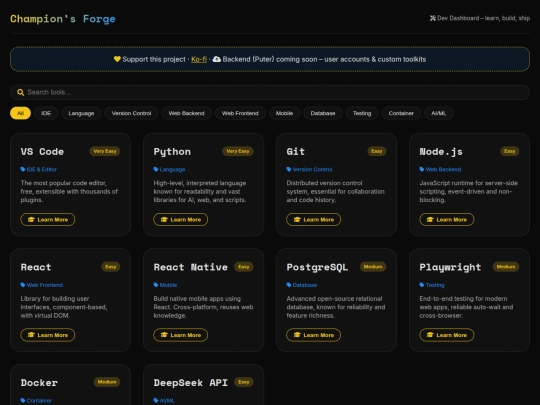Screen dimensions: 540x405
Task: Click the cloud icon next to Backend text
Action: 217,59
